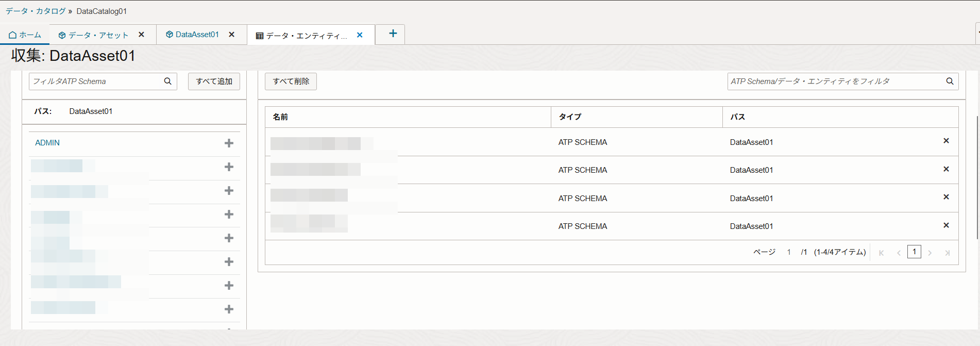Switch to the DataAsset01 tab
The width and height of the screenshot is (980, 346).
click(x=192, y=35)
